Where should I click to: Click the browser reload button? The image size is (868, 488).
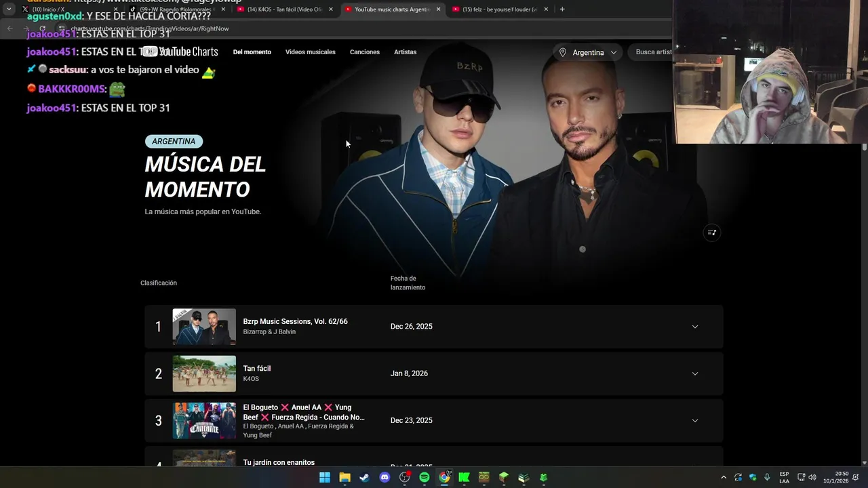42,28
